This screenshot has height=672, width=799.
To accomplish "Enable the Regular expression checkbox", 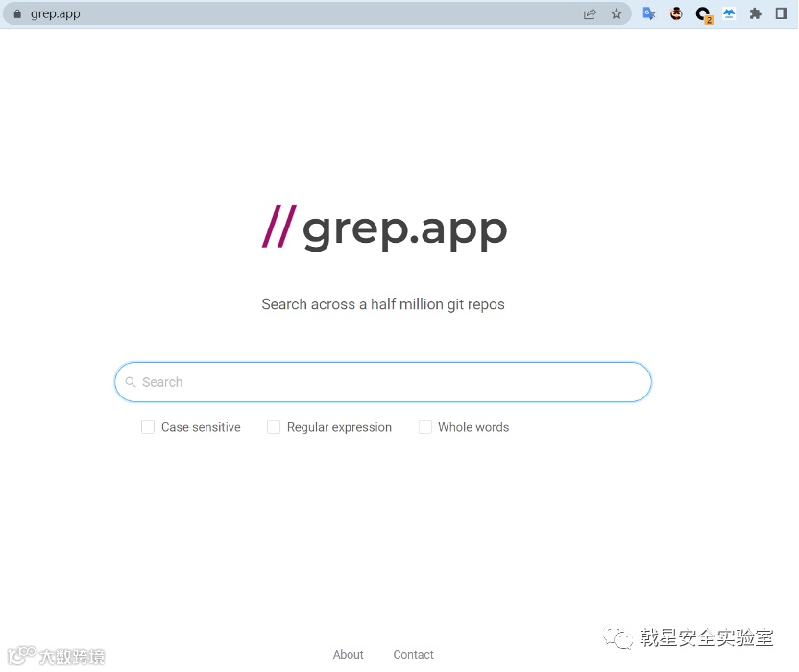I will 274,427.
